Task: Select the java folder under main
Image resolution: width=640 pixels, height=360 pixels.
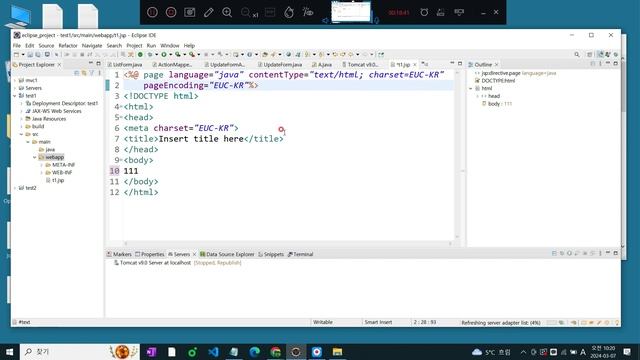Action: (x=47, y=150)
